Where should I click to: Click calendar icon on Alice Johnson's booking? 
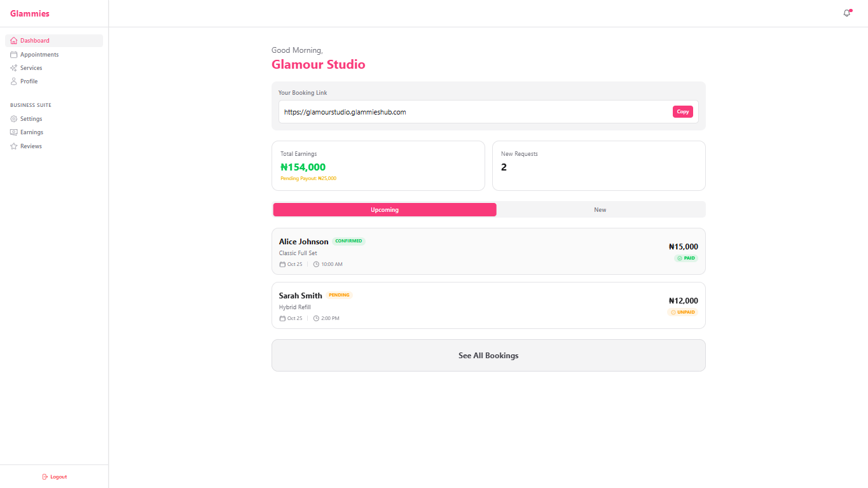(282, 264)
